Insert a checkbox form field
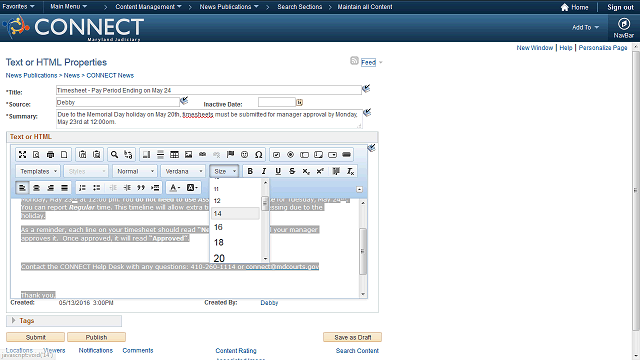 pyautogui.click(x=276, y=155)
